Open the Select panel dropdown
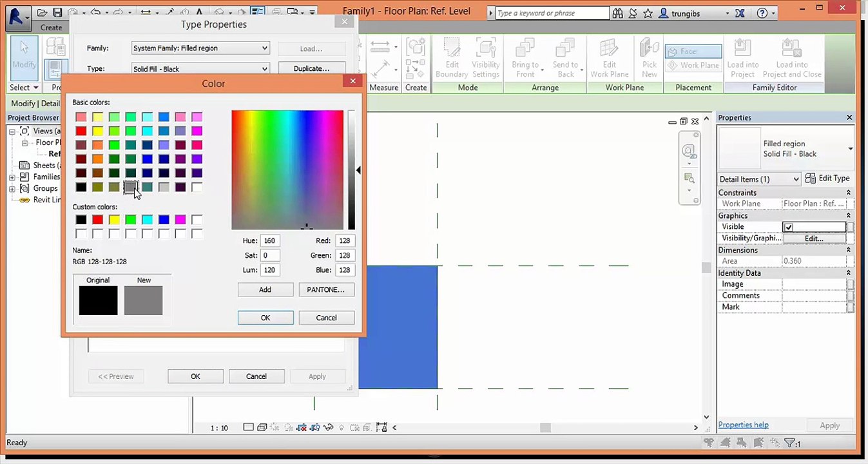 pyautogui.click(x=24, y=88)
